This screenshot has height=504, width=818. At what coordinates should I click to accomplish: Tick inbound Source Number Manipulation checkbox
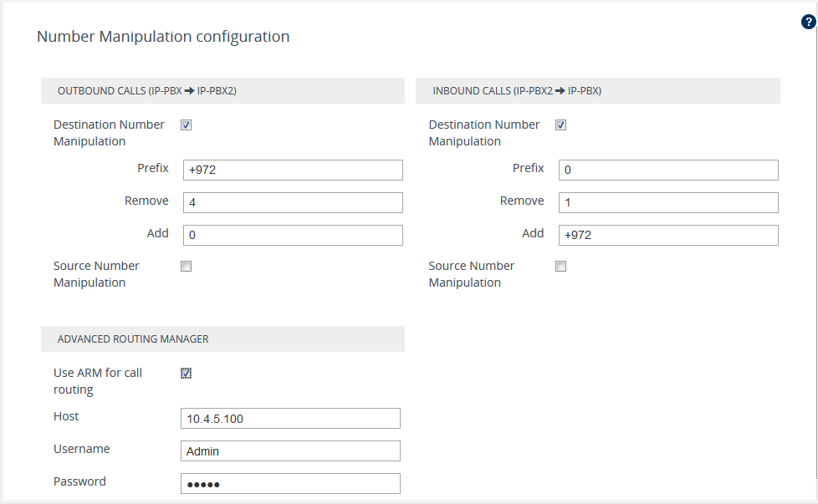[x=561, y=267]
